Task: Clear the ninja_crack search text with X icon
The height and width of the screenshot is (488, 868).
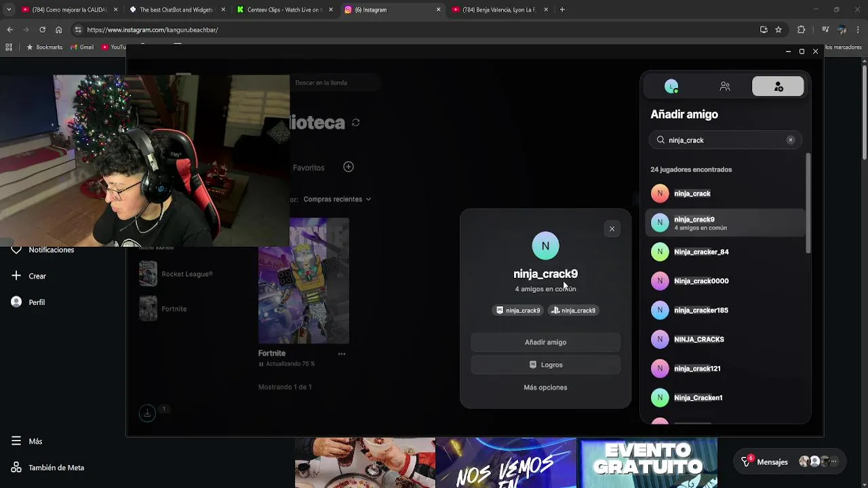Action: [x=790, y=140]
